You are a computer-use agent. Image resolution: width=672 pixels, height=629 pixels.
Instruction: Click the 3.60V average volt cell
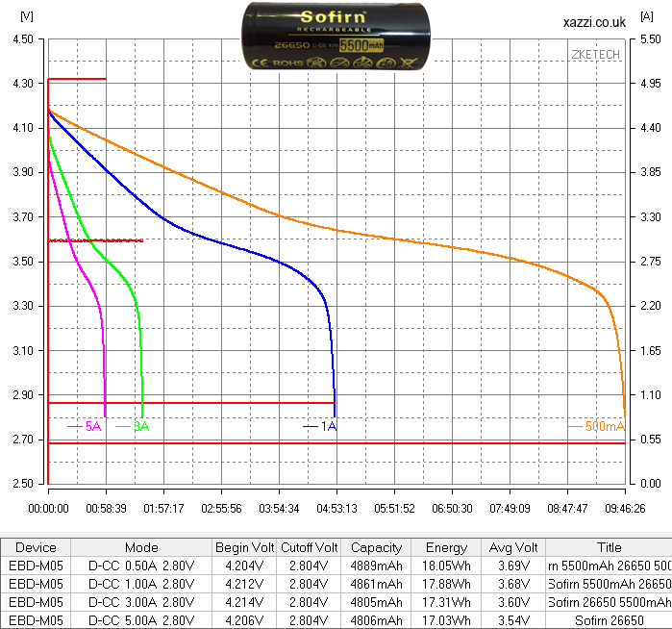[x=513, y=602]
